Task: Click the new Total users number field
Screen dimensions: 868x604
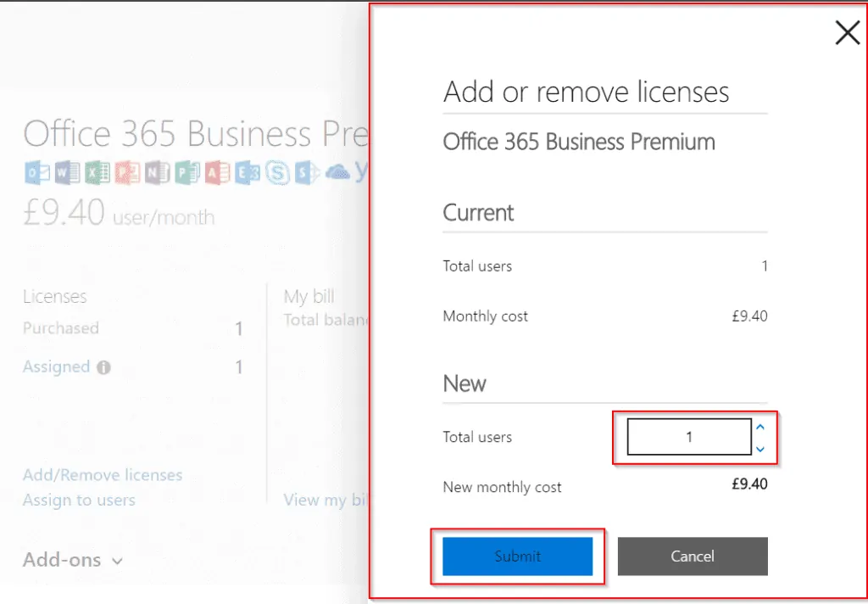Action: (x=688, y=437)
